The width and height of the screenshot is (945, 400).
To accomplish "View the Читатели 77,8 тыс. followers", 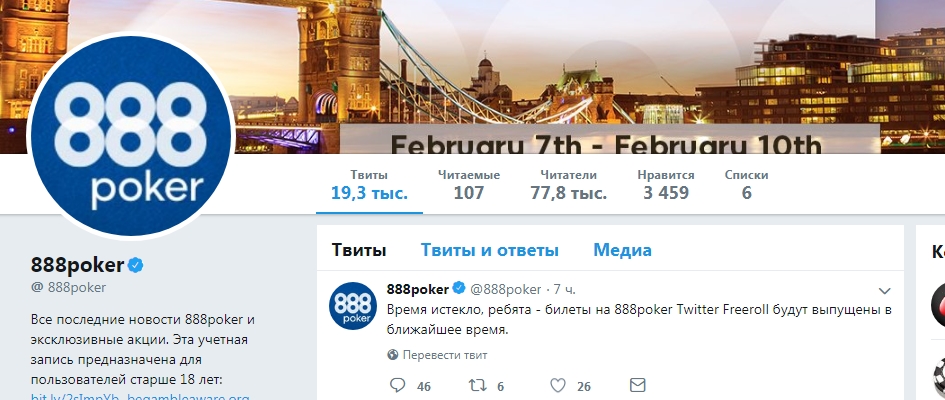I will [568, 185].
